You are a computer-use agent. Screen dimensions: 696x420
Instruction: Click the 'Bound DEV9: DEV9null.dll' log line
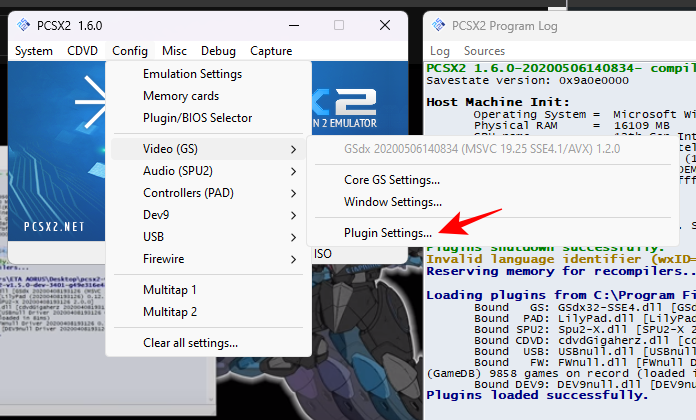[x=585, y=384]
